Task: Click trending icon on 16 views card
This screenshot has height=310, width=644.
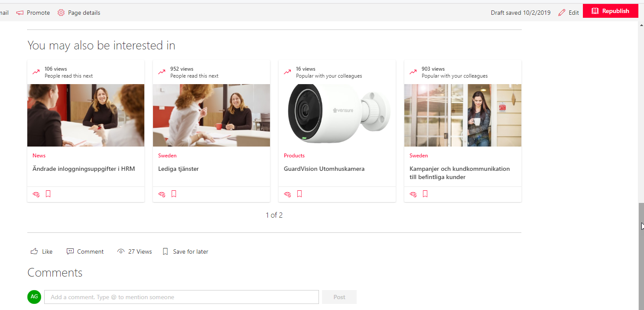Action: point(287,72)
